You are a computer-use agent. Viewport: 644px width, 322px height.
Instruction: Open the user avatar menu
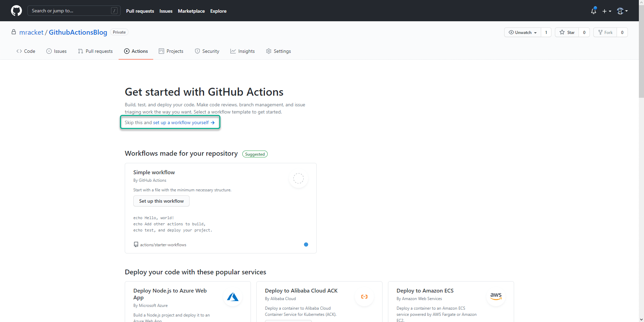click(x=622, y=11)
